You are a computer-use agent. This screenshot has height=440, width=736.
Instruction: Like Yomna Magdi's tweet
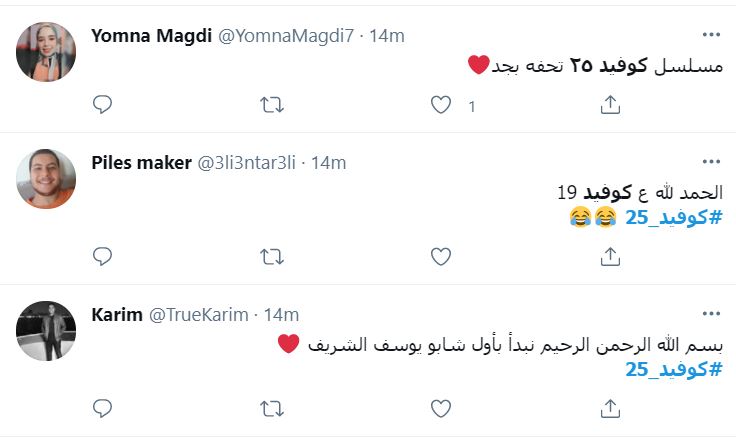441,104
